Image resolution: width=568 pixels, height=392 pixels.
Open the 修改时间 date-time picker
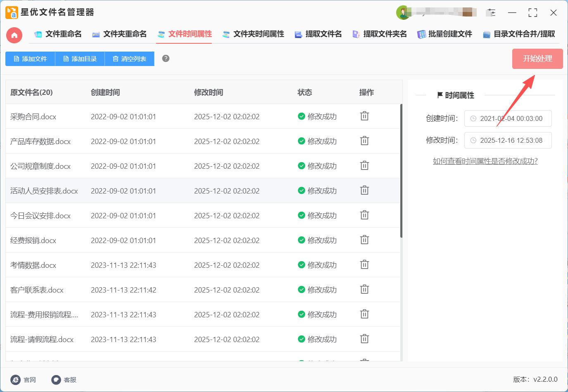tap(508, 140)
